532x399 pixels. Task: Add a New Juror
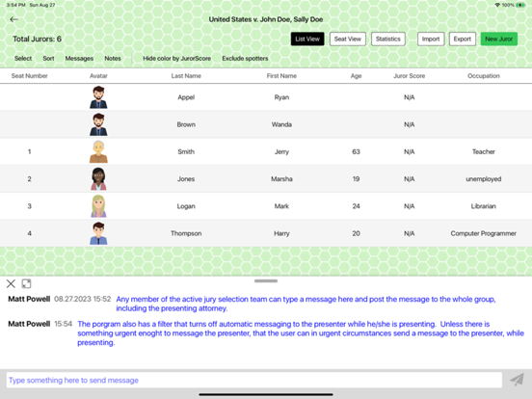click(x=499, y=39)
